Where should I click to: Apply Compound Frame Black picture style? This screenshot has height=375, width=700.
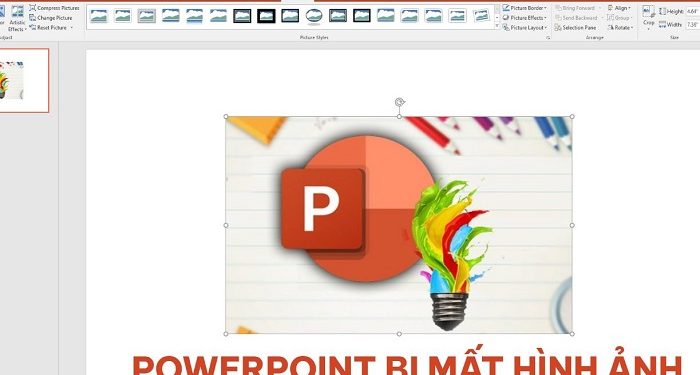coord(338,16)
